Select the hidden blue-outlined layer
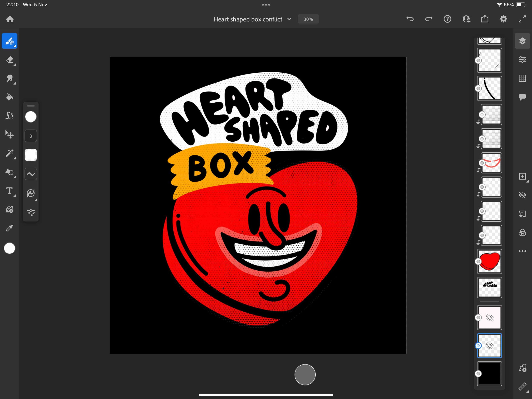 tap(489, 346)
